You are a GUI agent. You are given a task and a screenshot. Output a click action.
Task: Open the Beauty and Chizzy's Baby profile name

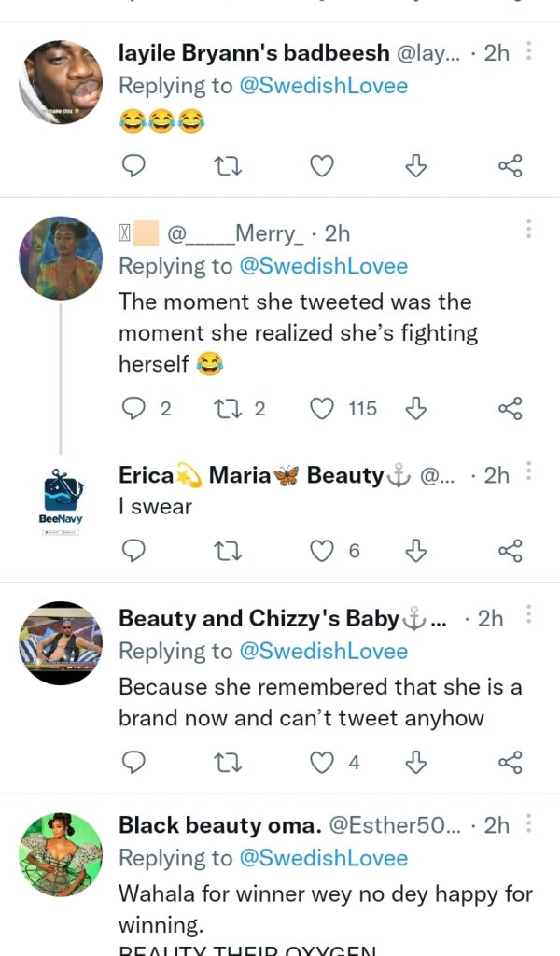tap(271, 618)
